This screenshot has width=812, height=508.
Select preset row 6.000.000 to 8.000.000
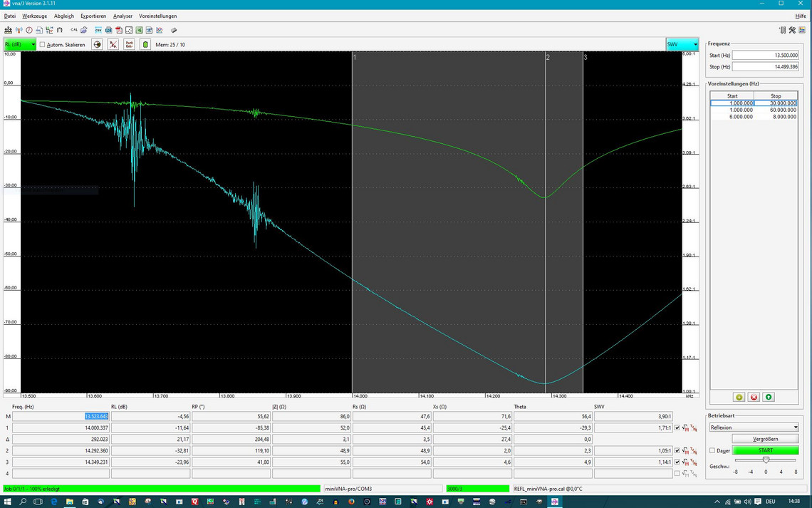point(754,117)
